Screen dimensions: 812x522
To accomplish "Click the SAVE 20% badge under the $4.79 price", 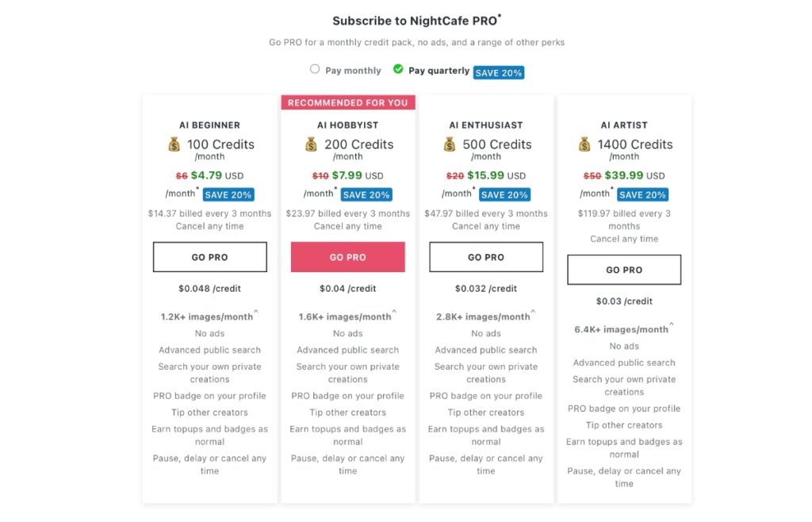I will point(228,194).
